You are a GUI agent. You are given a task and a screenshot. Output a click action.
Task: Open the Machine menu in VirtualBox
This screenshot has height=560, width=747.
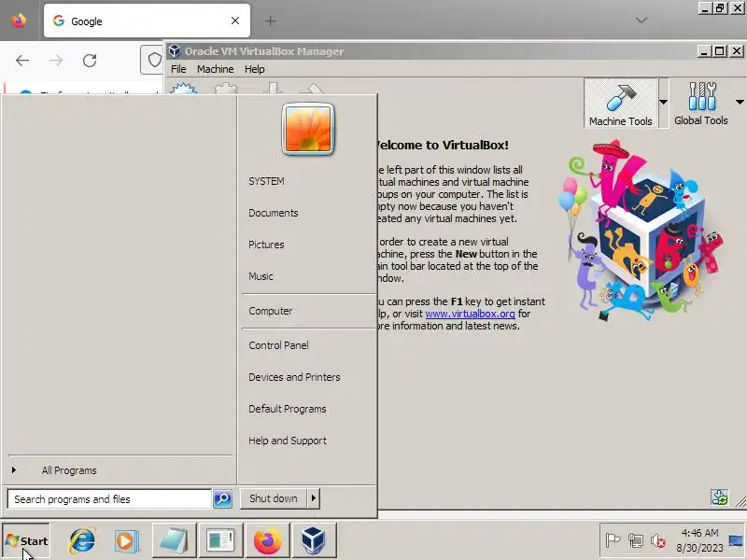pos(216,69)
